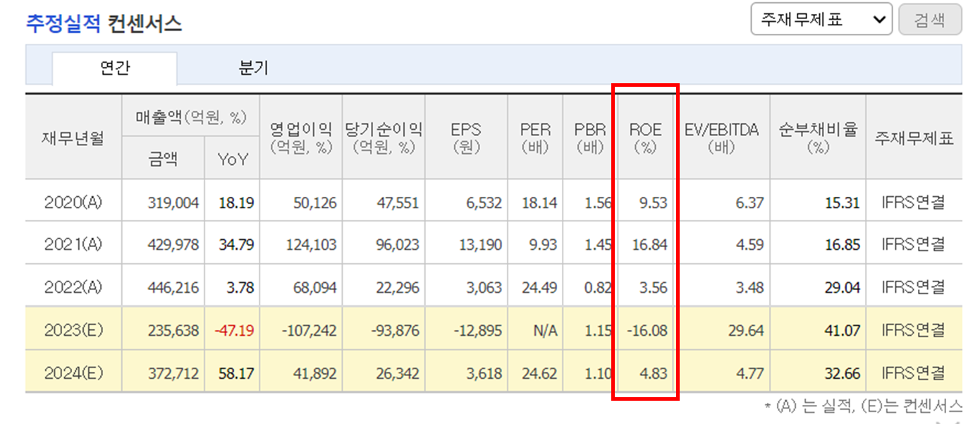The image size is (980, 424).
Task: Click the 6.37 EV/EBITDA cell
Action: tap(750, 202)
